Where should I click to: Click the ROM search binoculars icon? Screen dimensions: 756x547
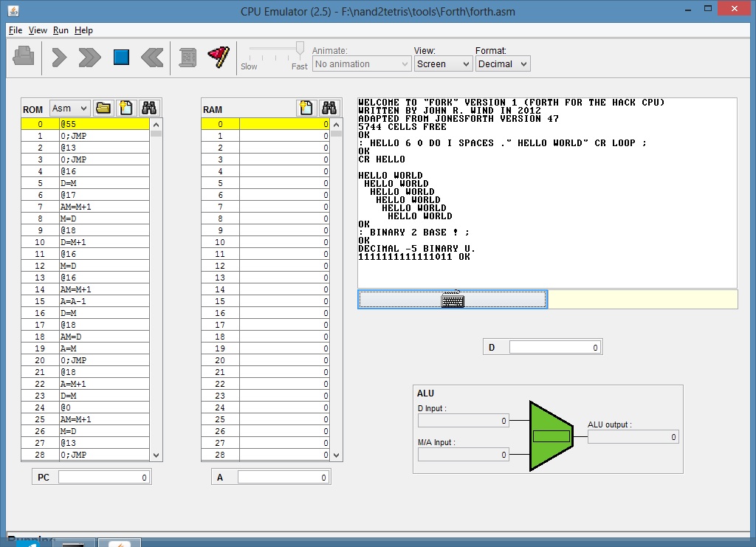coord(150,109)
